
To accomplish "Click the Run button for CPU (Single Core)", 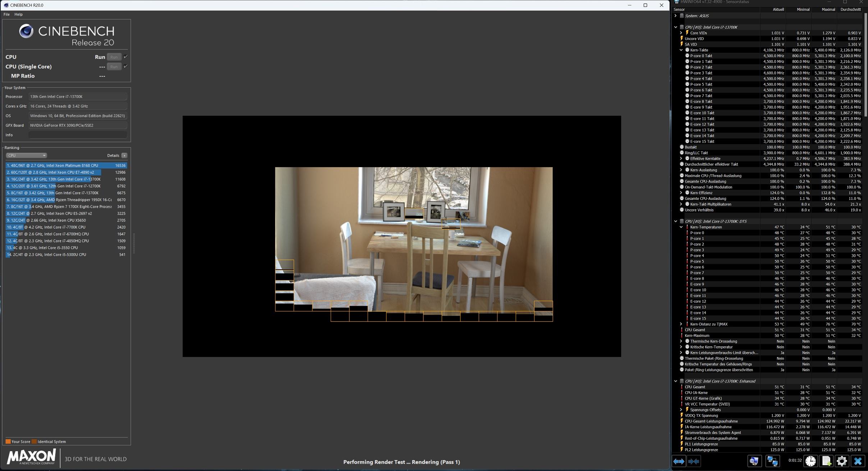I will (x=114, y=67).
